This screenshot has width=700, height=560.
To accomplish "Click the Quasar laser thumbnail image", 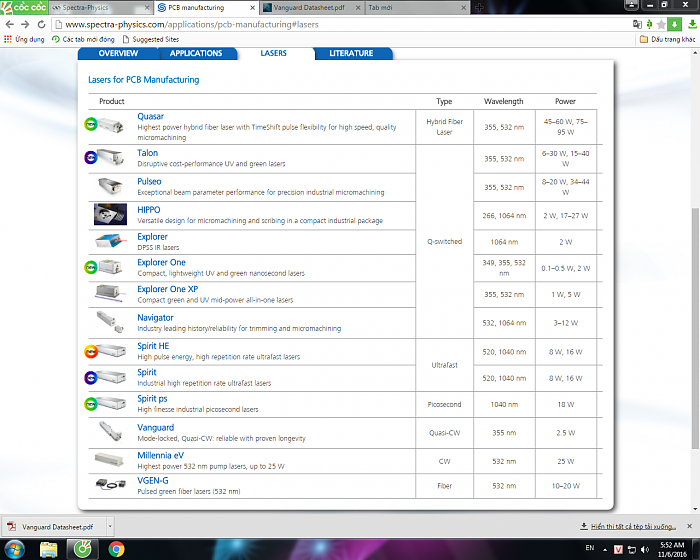I will tap(110, 125).
